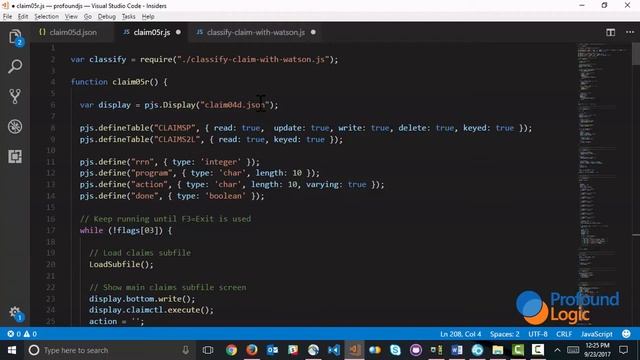The image size is (640, 360).
Task: Open the Go menu
Action: [88, 17]
